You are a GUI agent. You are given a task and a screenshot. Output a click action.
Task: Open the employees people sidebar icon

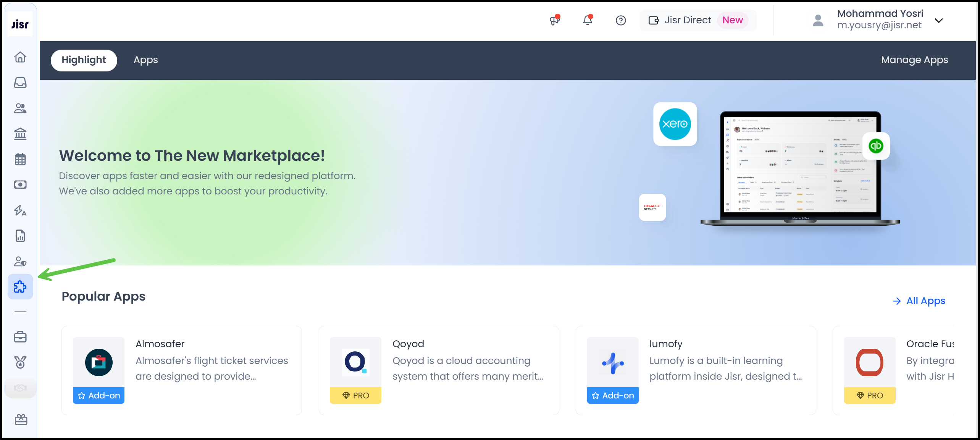click(20, 108)
